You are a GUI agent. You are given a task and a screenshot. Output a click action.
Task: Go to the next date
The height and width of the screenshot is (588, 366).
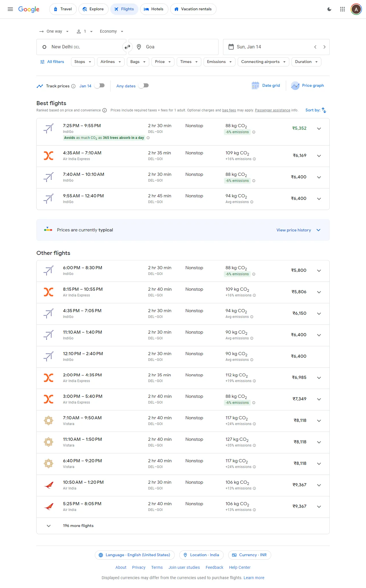(x=324, y=47)
